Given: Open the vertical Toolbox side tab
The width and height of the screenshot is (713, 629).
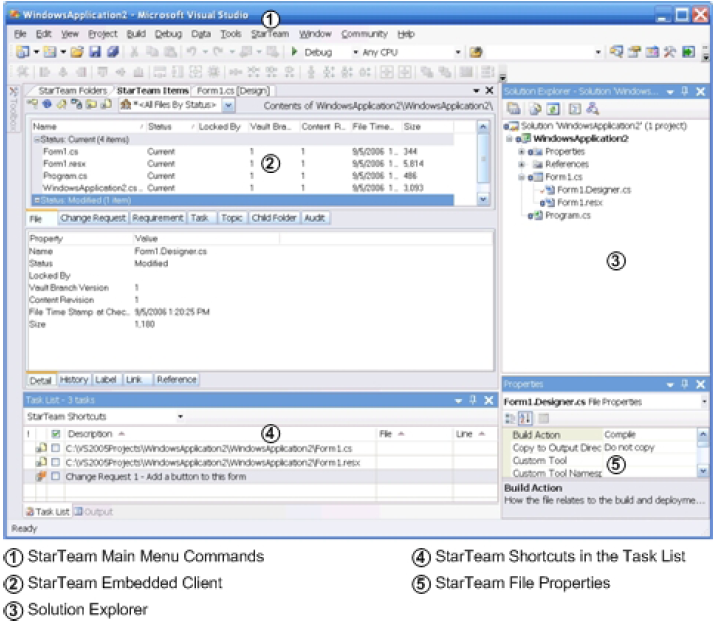Looking at the screenshot, I should click(x=14, y=109).
